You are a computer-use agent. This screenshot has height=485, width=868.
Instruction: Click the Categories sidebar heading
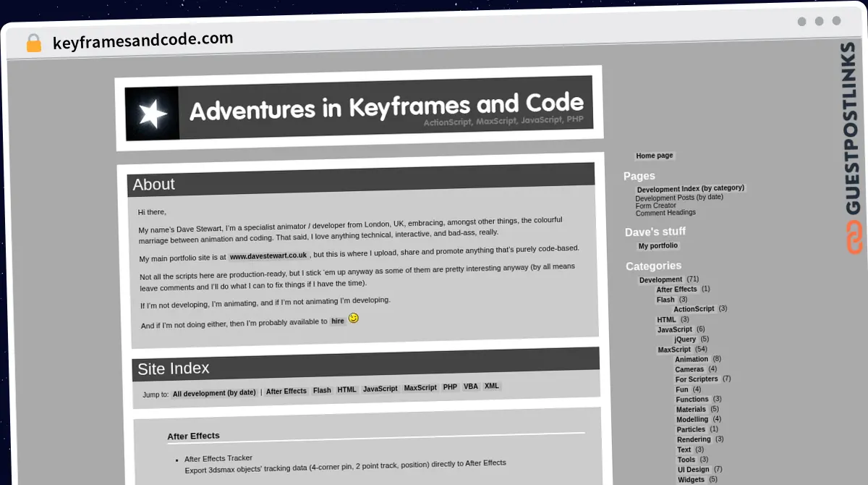tap(654, 266)
